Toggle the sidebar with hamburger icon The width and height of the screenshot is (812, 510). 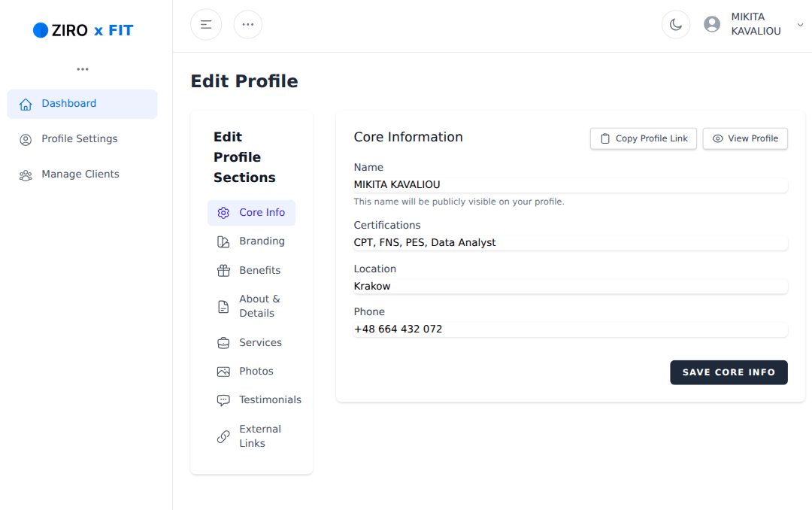[206, 24]
